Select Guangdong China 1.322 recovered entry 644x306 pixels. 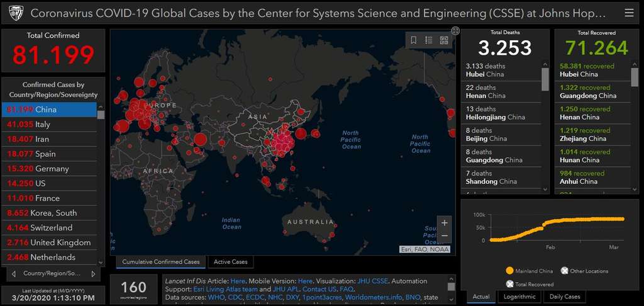pyautogui.click(x=592, y=92)
